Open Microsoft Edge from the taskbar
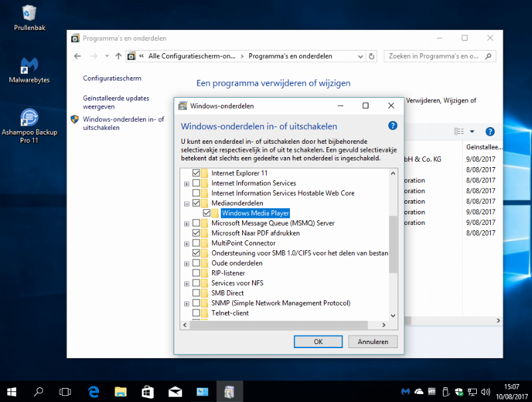 93,391
